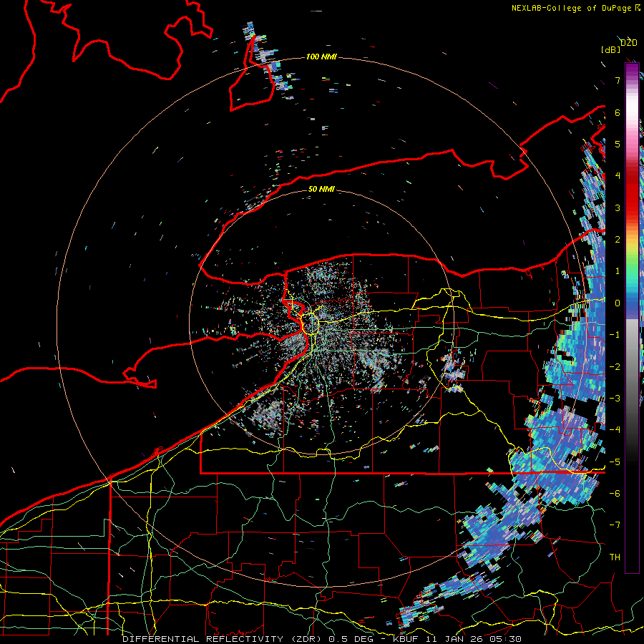Screen dimensions: 644x644
Task: Click the ZDR color scale bar
Action: pos(632,318)
